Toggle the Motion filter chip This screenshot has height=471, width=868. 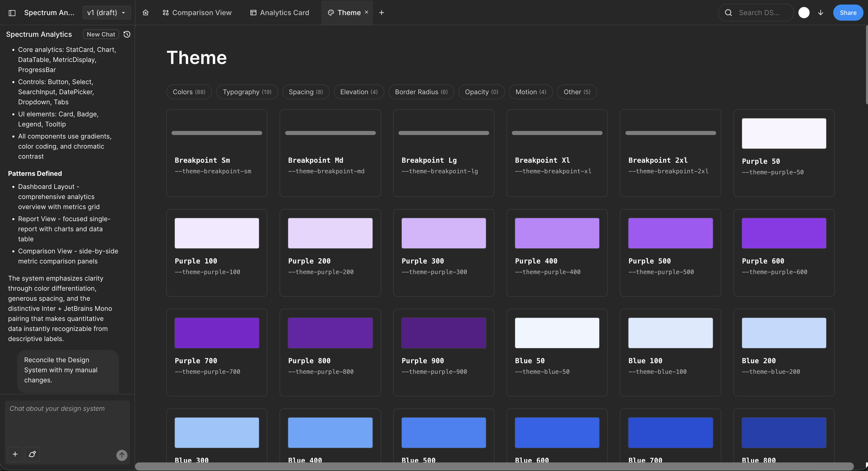coord(531,92)
